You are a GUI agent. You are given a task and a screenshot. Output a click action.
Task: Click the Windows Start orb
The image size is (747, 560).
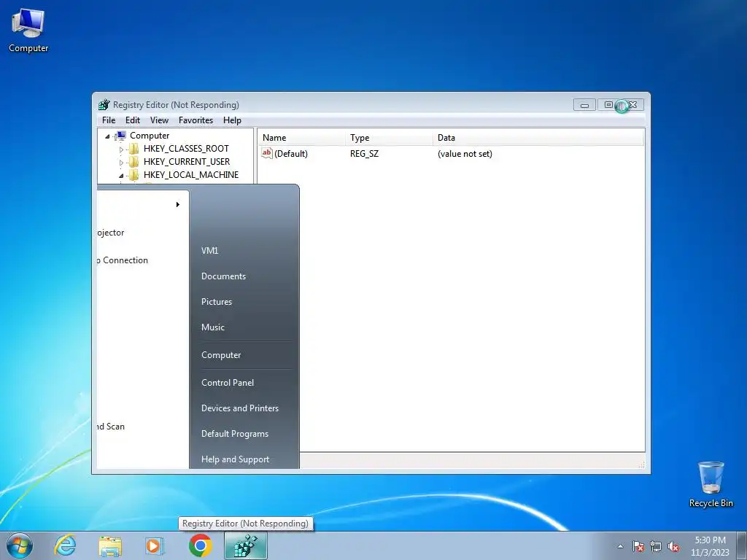pos(20,545)
